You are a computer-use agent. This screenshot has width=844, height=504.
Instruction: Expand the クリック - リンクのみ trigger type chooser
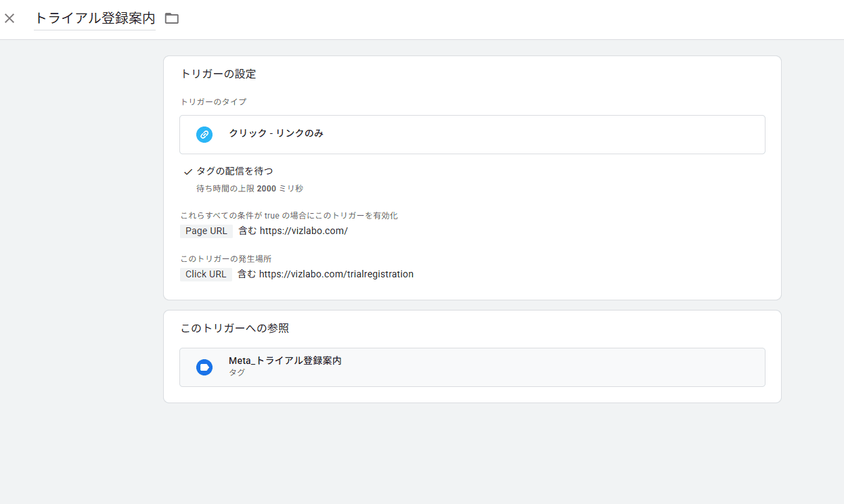click(472, 134)
